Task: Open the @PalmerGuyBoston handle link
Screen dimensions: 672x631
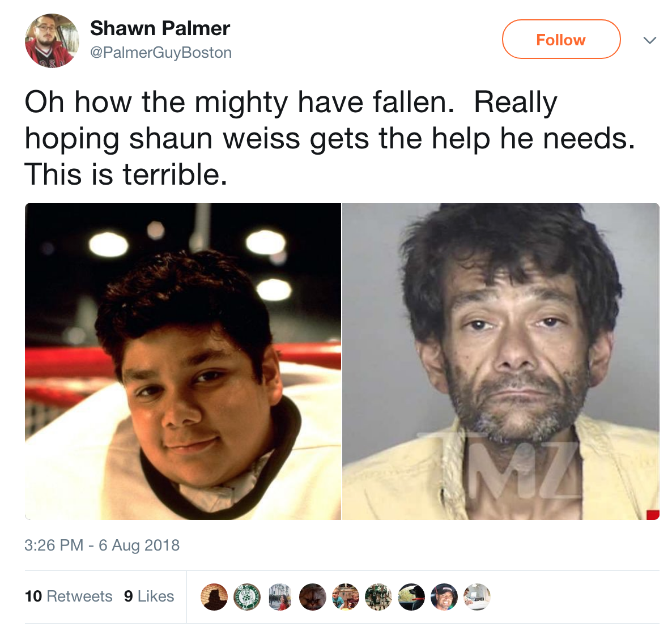Action: (161, 52)
